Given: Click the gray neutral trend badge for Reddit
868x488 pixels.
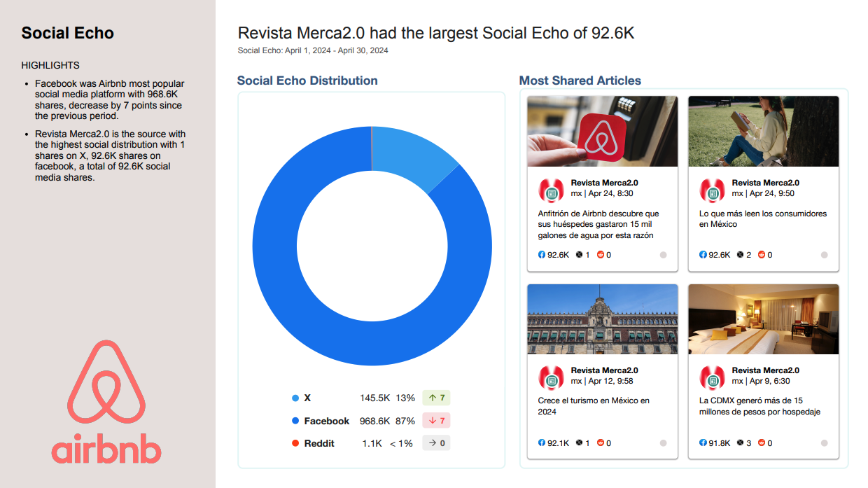Looking at the screenshot, I should pos(436,443).
